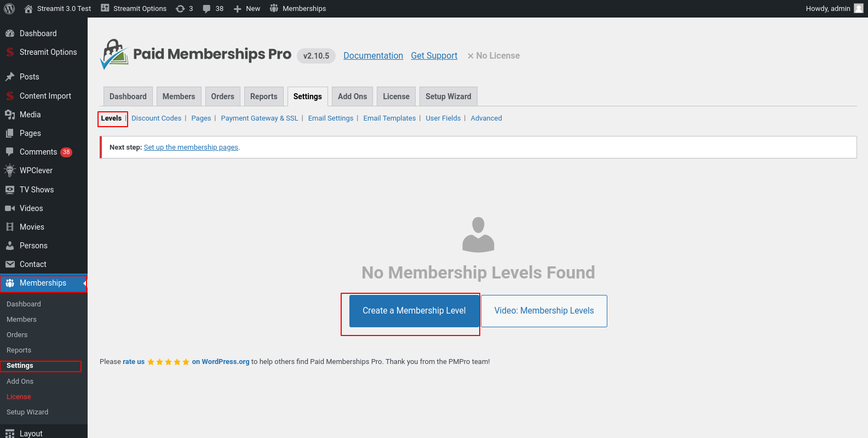The height and width of the screenshot is (438, 868).
Task: Click the WordPress logo in admin bar
Action: click(9, 9)
